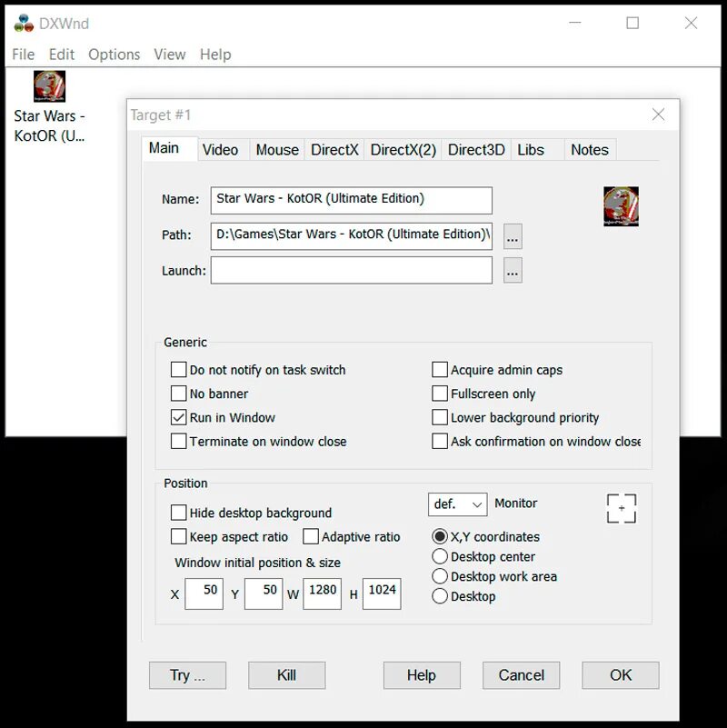Click the Help button in dialog
This screenshot has height=728, width=727.
click(x=422, y=675)
